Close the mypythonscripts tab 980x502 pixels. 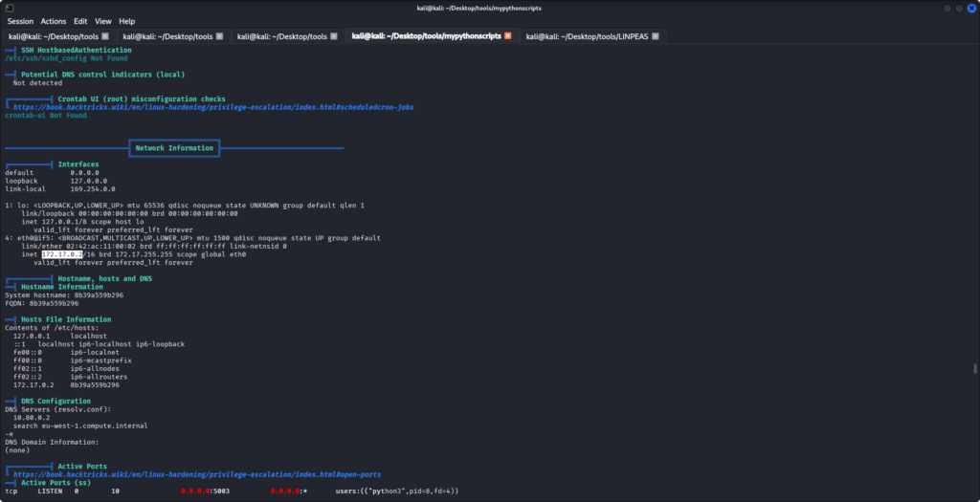(x=507, y=36)
